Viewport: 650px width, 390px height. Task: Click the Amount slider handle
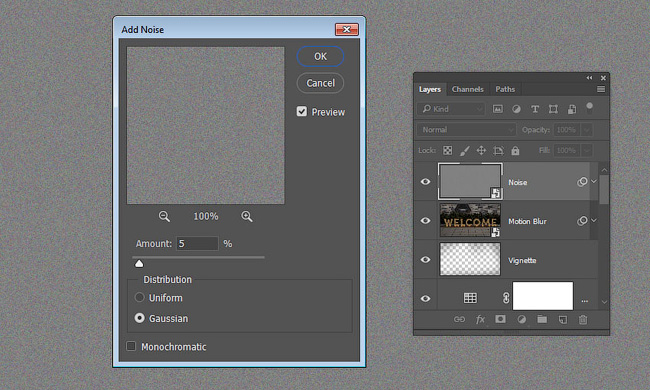click(139, 264)
